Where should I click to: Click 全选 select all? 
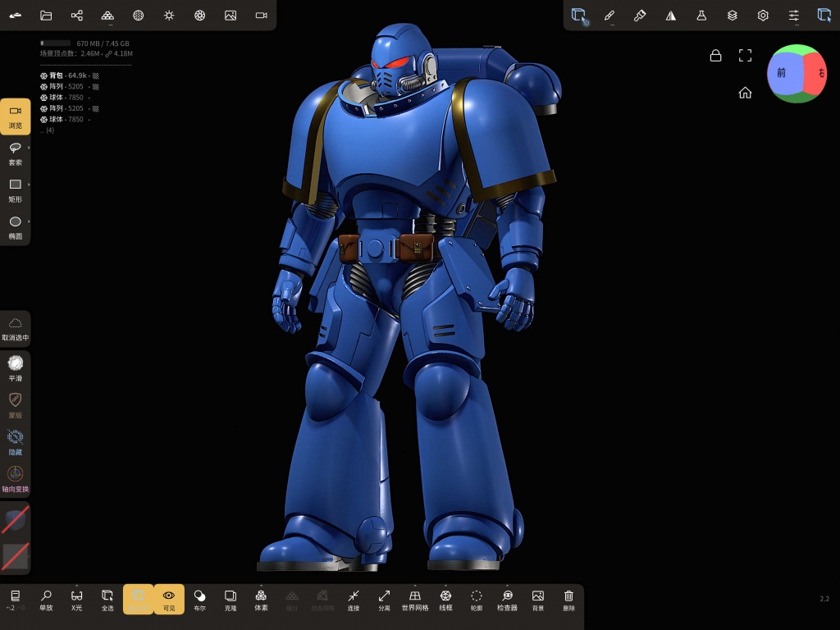click(x=107, y=600)
